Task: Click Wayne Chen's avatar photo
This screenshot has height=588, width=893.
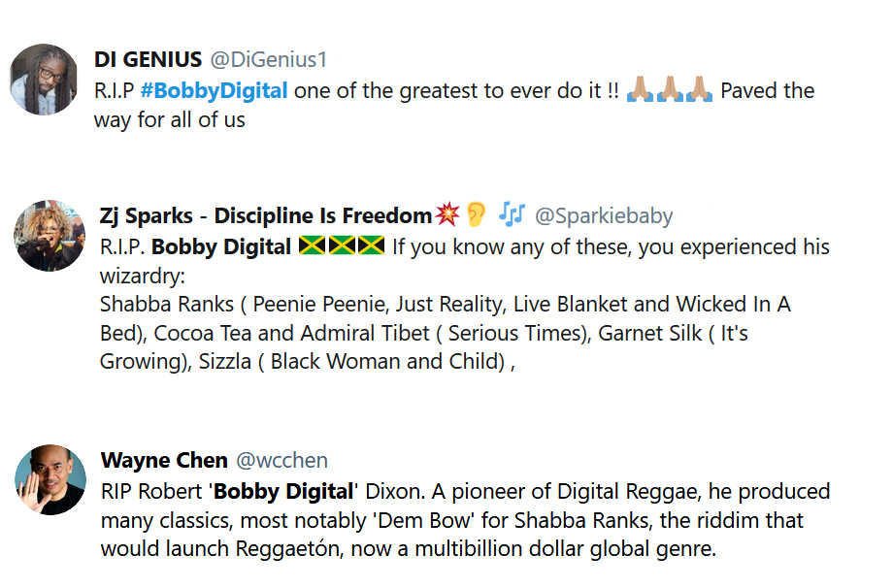Action: click(x=50, y=479)
